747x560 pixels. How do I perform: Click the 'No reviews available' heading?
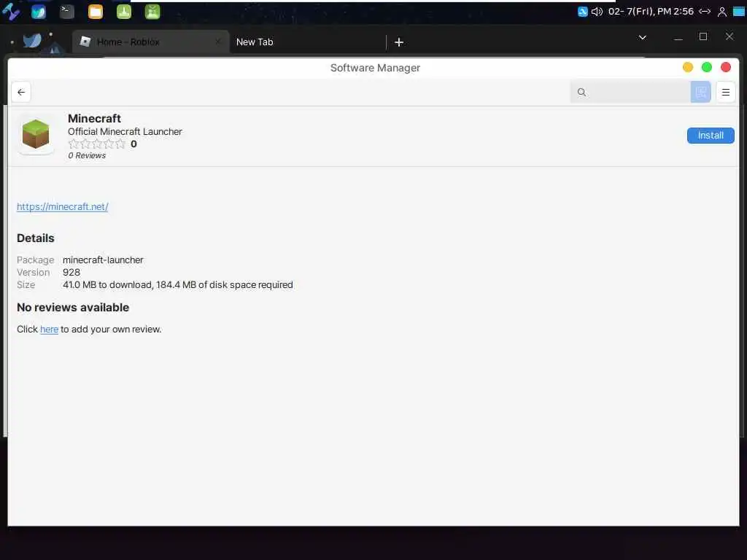73,308
